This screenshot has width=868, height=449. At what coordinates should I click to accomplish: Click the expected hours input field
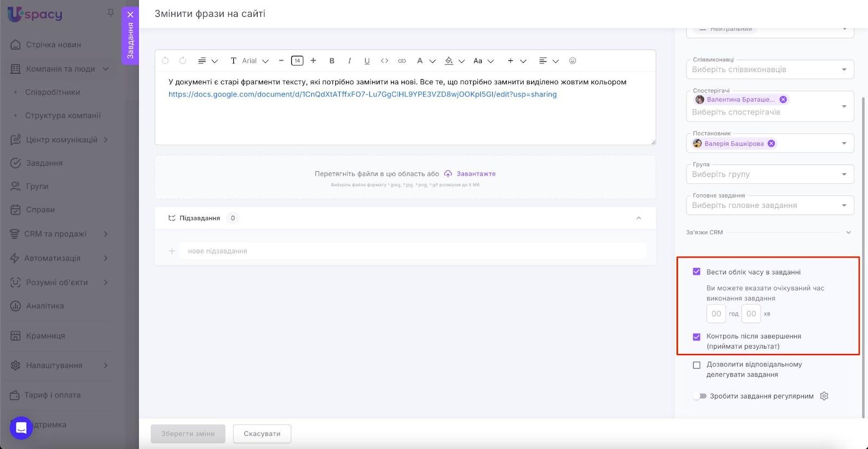[x=716, y=314]
